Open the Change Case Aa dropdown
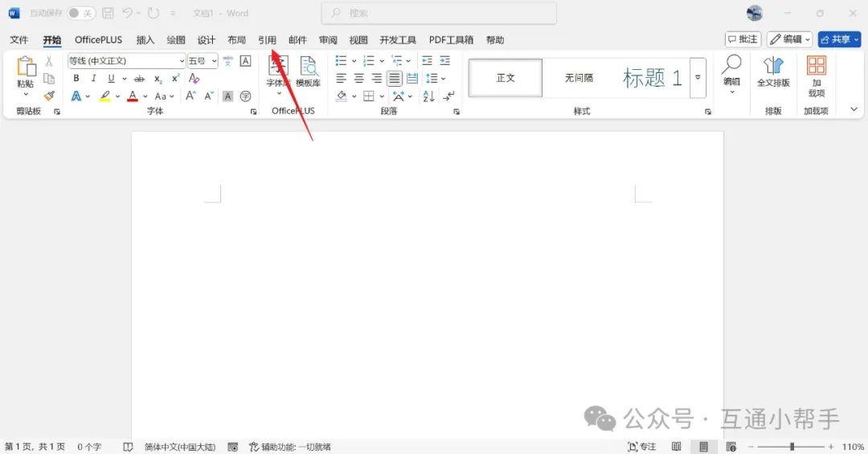This screenshot has height=454, width=868. (165, 96)
